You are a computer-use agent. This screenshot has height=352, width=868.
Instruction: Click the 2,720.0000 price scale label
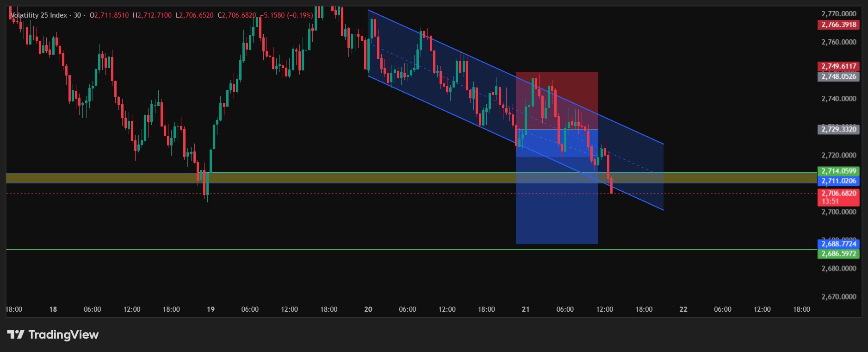pyautogui.click(x=838, y=155)
